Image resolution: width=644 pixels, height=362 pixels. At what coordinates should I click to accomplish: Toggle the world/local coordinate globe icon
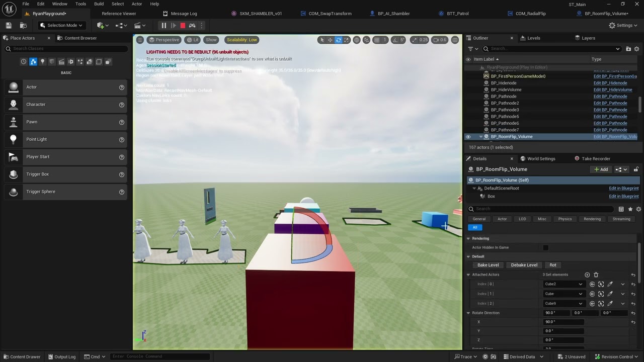(x=357, y=40)
